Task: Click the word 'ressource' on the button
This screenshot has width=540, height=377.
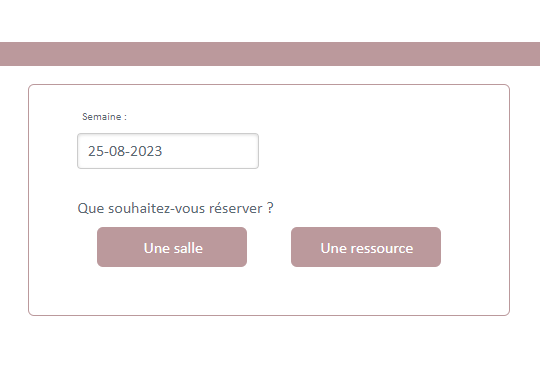Action: point(382,248)
